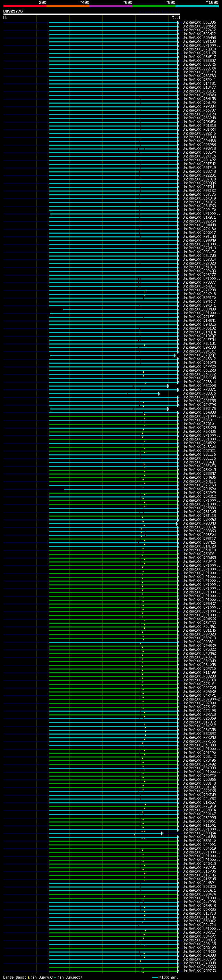
Task: Select label UniRef100_C5K772
Action: coord(199,374)
